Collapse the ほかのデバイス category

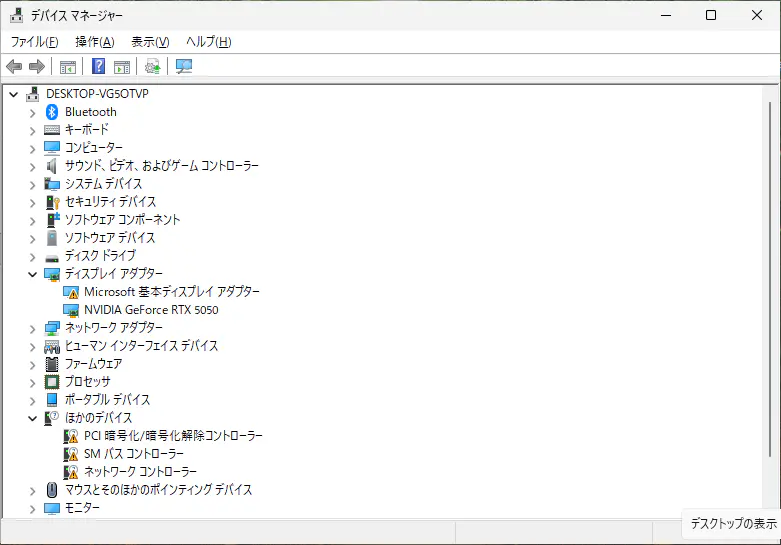(x=32, y=418)
